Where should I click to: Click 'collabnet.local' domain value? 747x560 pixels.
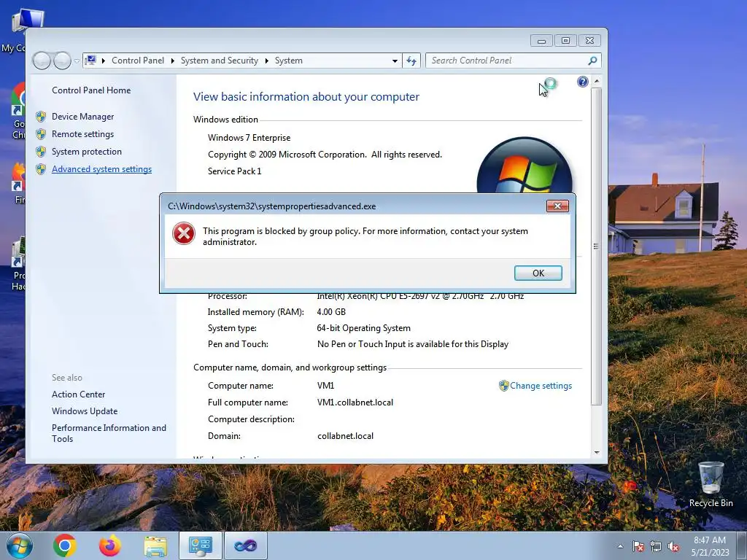(x=345, y=436)
